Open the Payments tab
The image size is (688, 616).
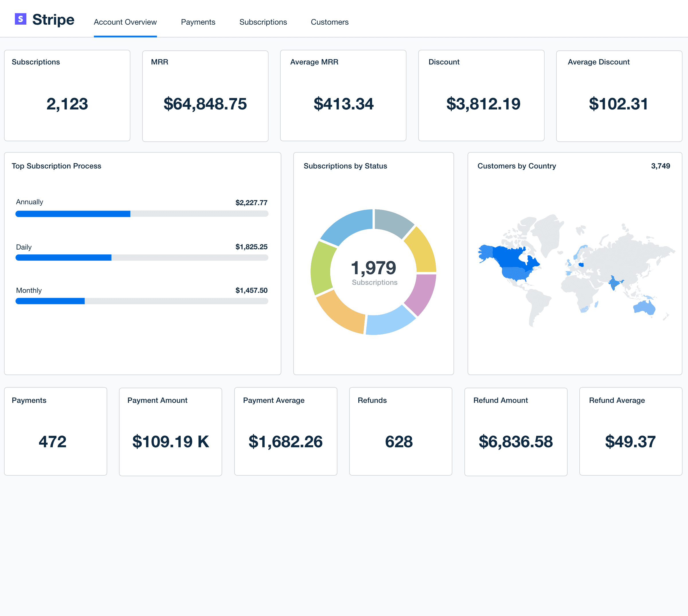[198, 22]
